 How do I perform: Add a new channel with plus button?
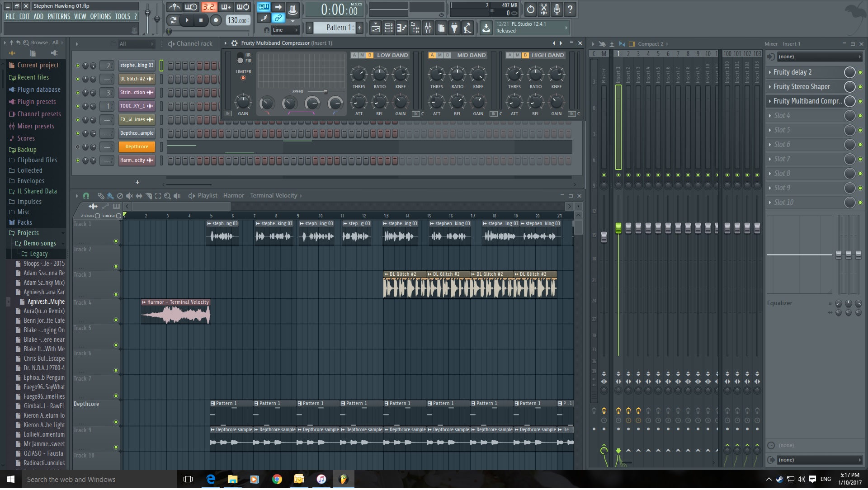point(137,183)
